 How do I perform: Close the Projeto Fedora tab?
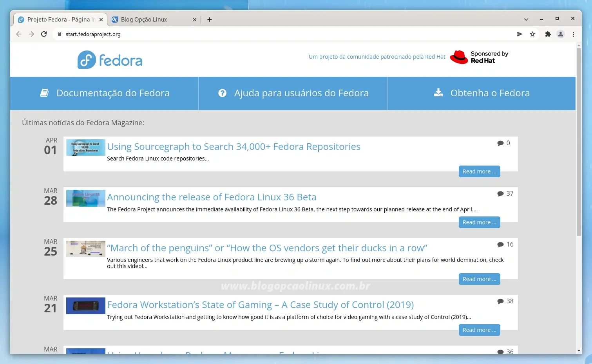101,20
